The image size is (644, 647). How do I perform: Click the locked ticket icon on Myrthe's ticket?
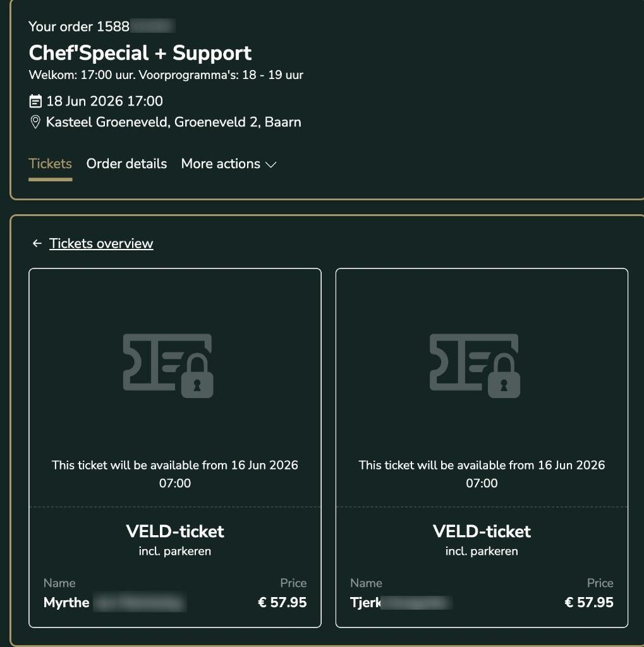(x=167, y=365)
